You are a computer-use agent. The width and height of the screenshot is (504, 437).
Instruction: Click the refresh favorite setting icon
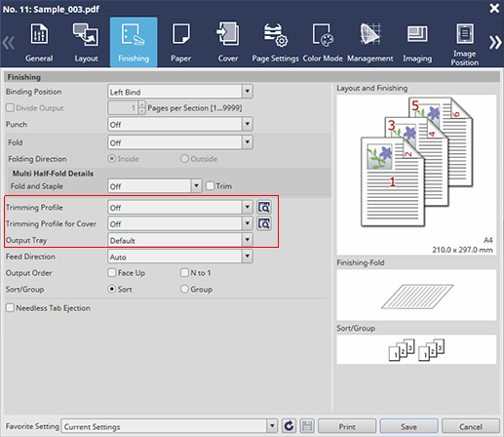[289, 426]
